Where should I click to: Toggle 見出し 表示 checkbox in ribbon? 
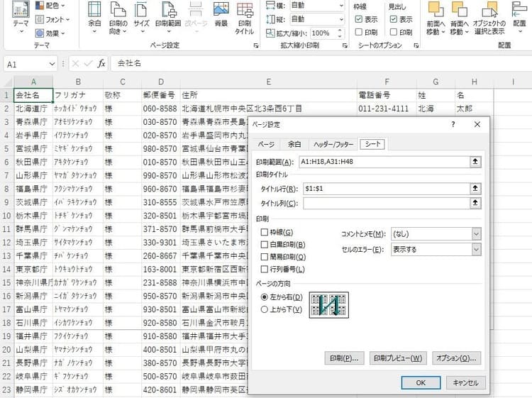(x=393, y=19)
